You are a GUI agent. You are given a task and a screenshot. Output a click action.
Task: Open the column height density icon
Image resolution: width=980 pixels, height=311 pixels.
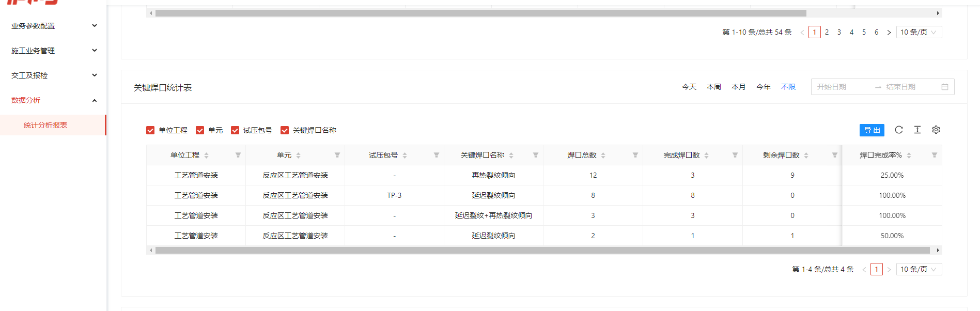click(x=917, y=130)
